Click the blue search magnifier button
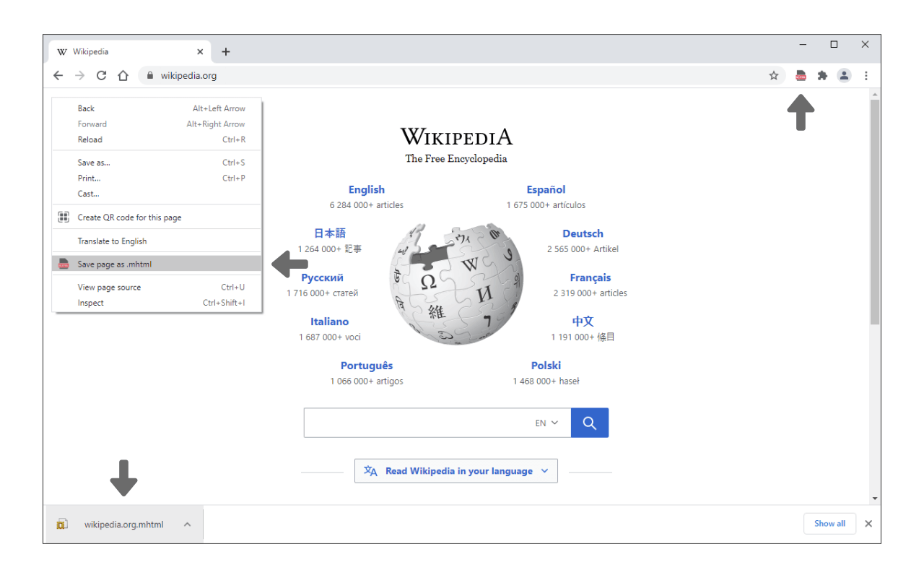Viewport: 924px width, 578px height. click(x=590, y=423)
